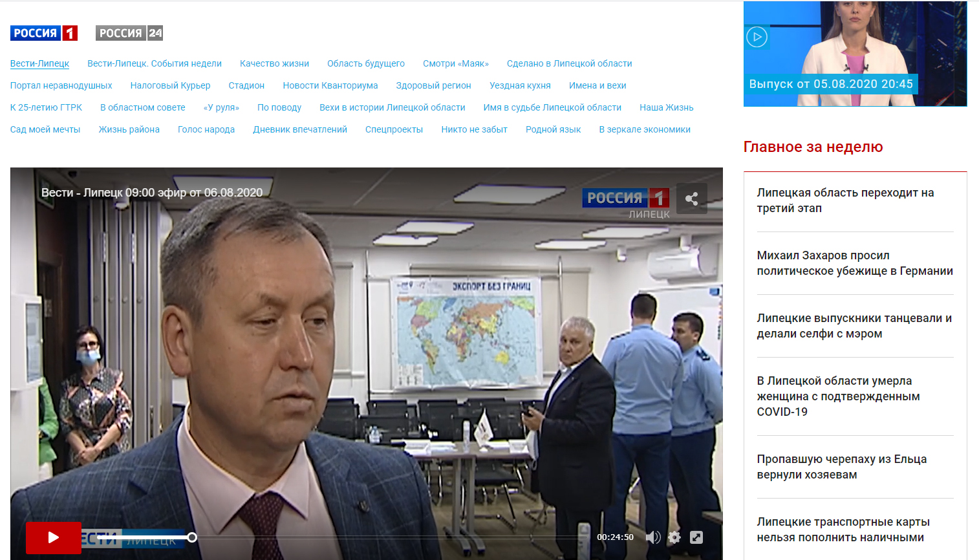Open В зеркале экономики link
The height and width of the screenshot is (560, 979).
645,129
